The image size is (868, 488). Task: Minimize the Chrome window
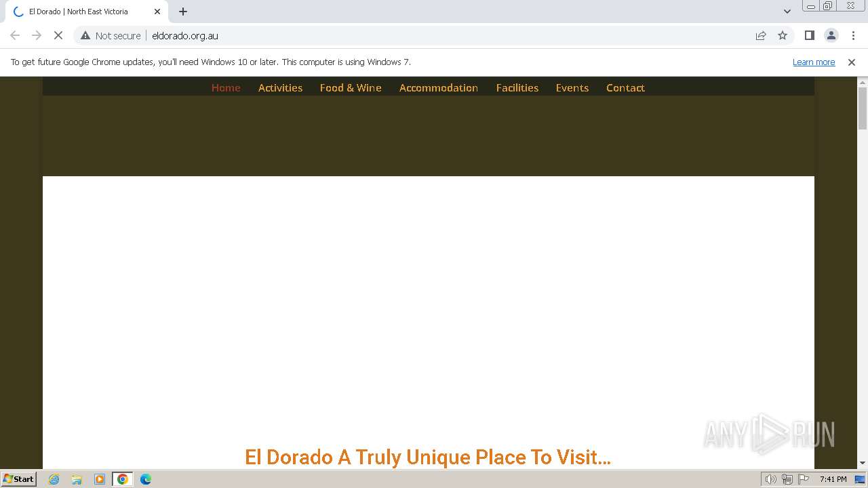pos(811,6)
